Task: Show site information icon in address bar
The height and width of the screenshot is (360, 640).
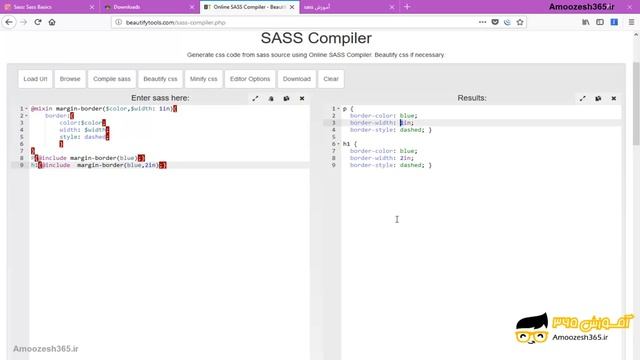Action: 118,22
